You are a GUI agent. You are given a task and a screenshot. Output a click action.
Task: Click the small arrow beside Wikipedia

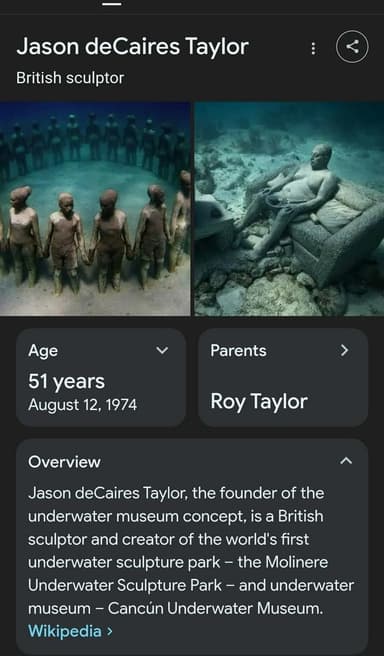pos(110,631)
